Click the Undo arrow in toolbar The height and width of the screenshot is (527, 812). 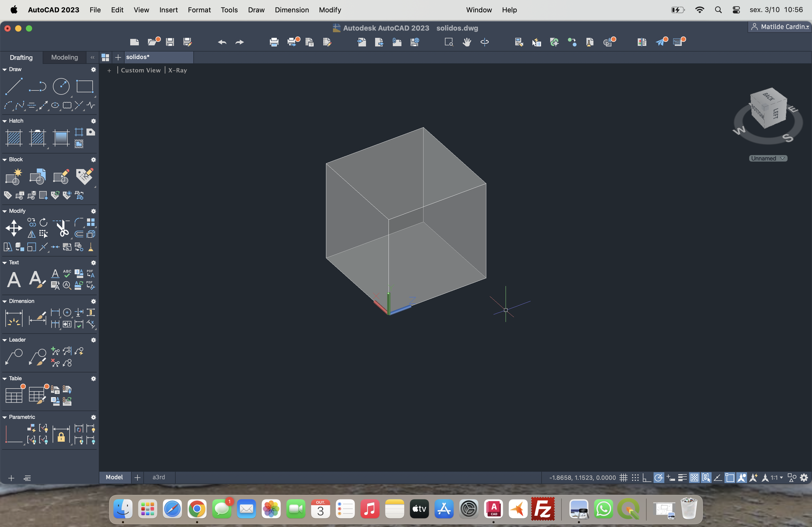point(222,42)
